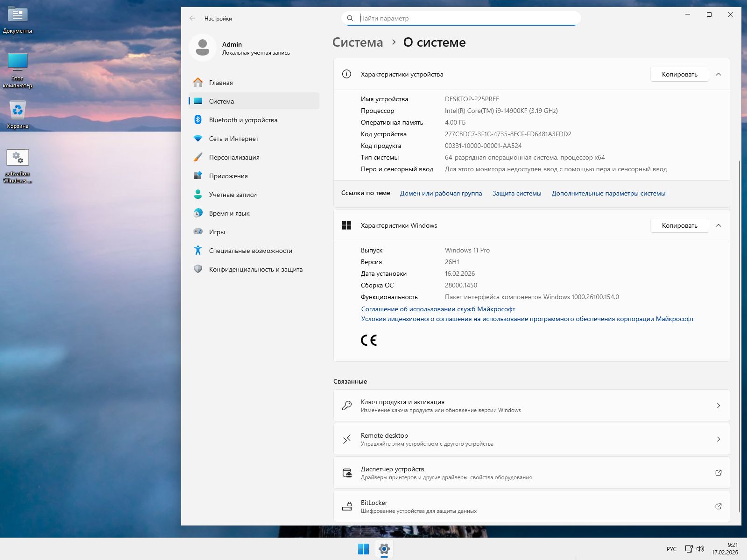Click Копировать for device specifications
The width and height of the screenshot is (747, 560).
pos(679,74)
